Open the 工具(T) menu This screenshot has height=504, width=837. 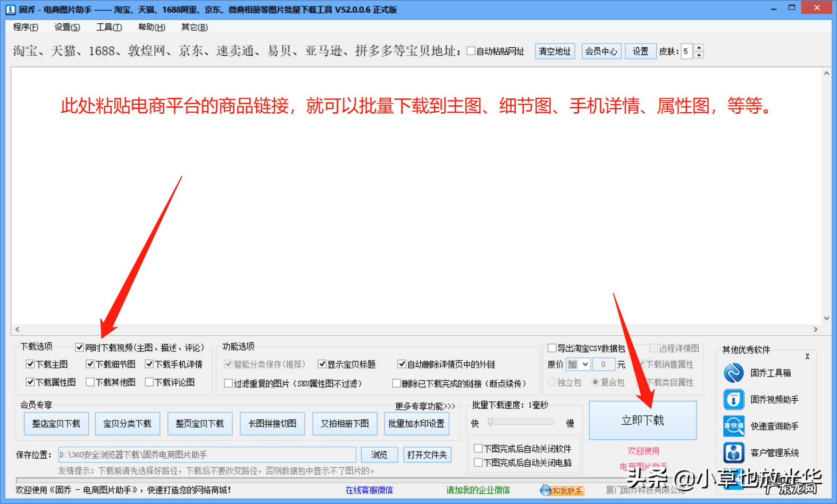[109, 27]
